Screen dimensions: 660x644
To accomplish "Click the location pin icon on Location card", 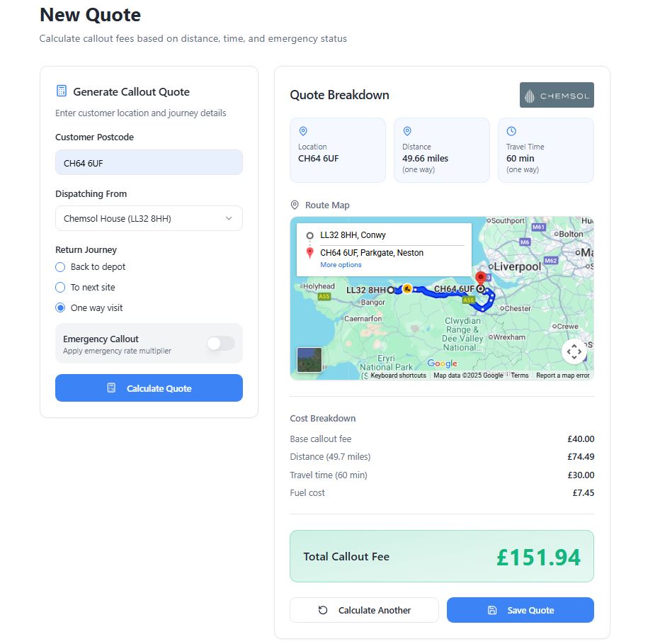I will pyautogui.click(x=303, y=131).
